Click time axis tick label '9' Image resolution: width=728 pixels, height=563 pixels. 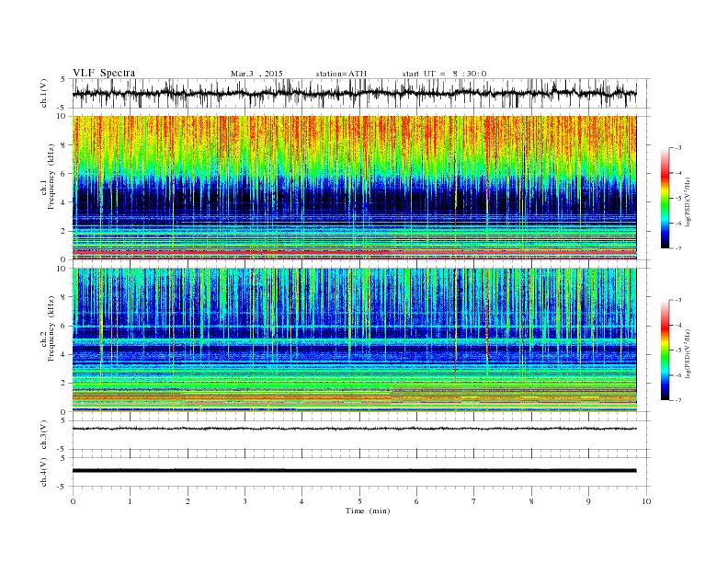(x=588, y=501)
